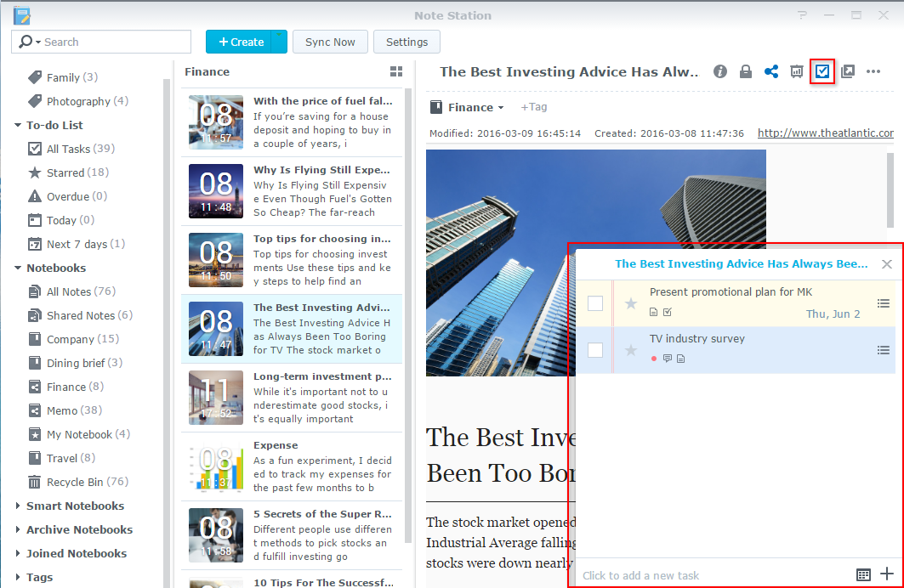Click the calendar icon beside new task field
The image size is (904, 588).
[x=863, y=574]
